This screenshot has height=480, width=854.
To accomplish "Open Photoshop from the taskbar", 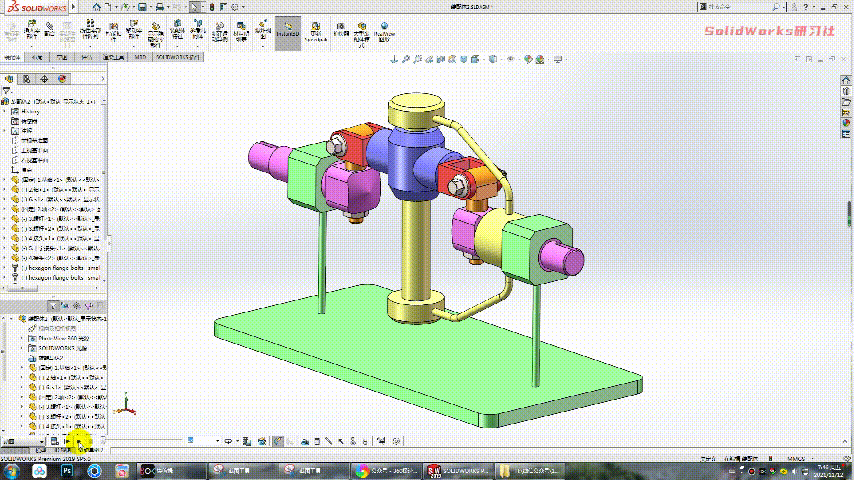I will click(68, 471).
